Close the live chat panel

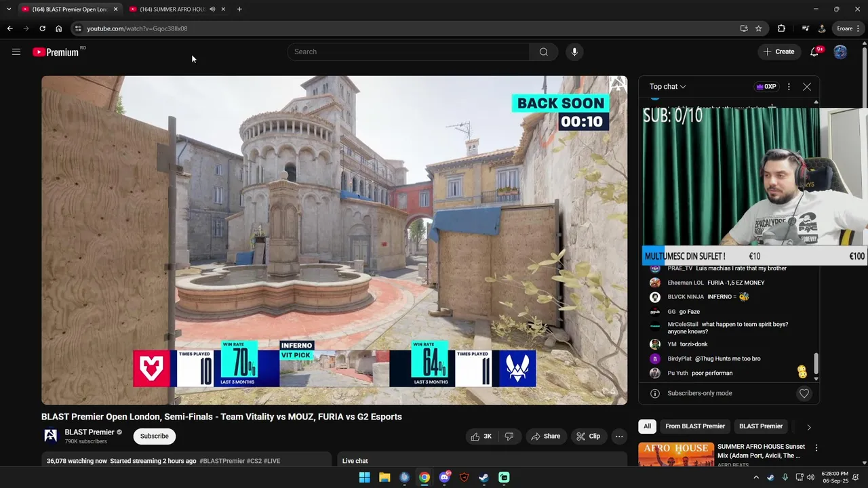click(x=807, y=87)
